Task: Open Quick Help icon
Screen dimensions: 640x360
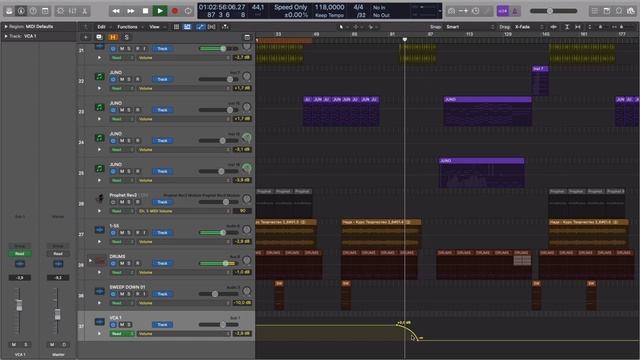Action: (x=33, y=11)
